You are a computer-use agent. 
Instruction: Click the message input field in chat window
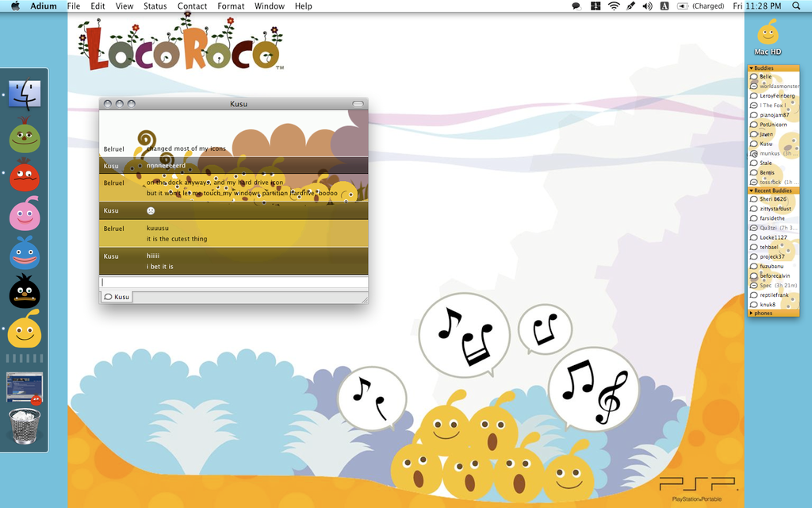click(234, 283)
